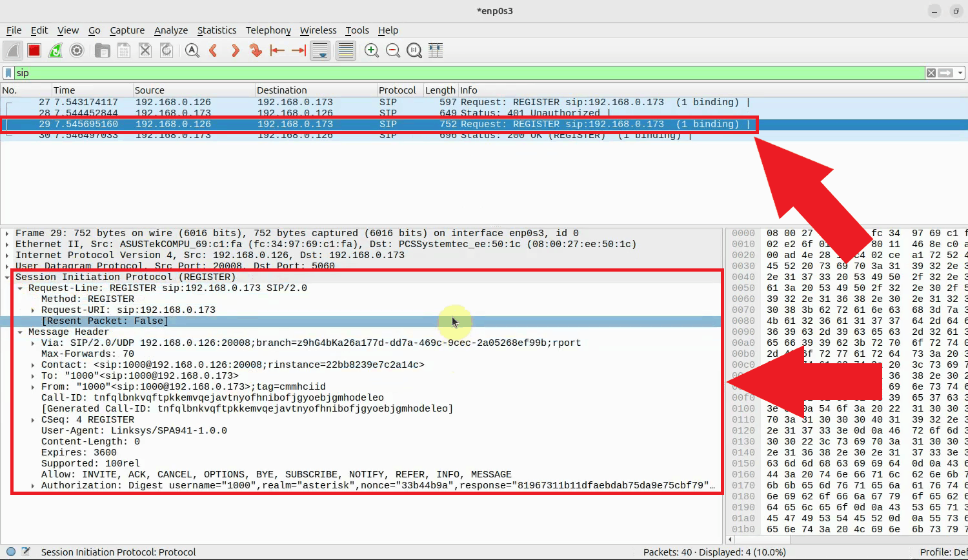The width and height of the screenshot is (968, 560).
Task: Toggle packet list coloring rules
Action: pos(346,50)
